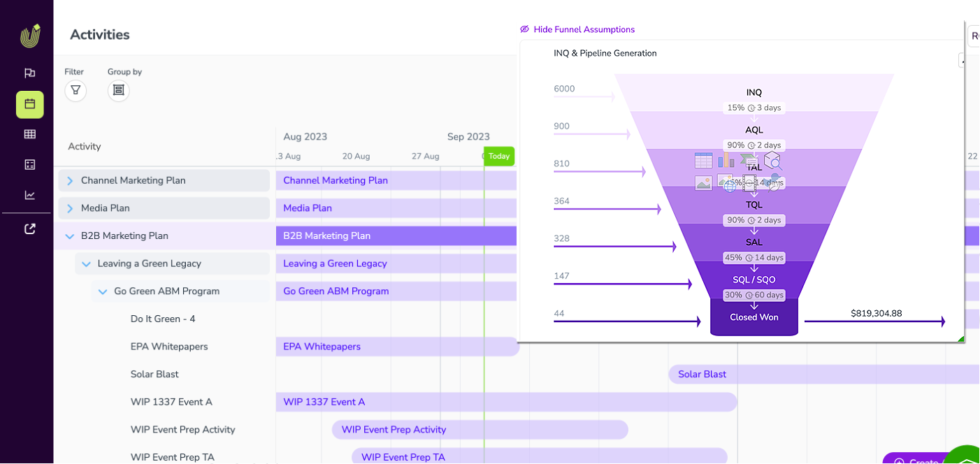Image resolution: width=980 pixels, height=464 pixels.
Task: Expand the Media Plan row
Action: [70, 208]
